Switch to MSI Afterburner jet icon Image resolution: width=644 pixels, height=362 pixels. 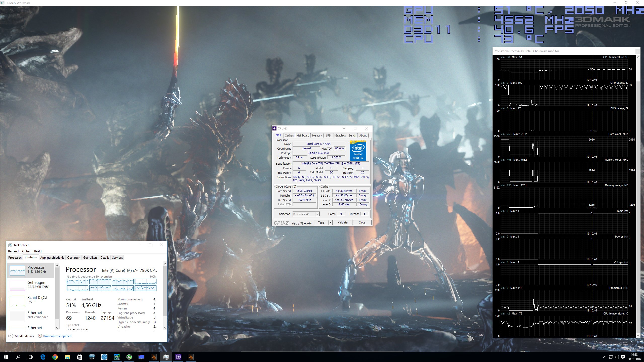click(129, 357)
